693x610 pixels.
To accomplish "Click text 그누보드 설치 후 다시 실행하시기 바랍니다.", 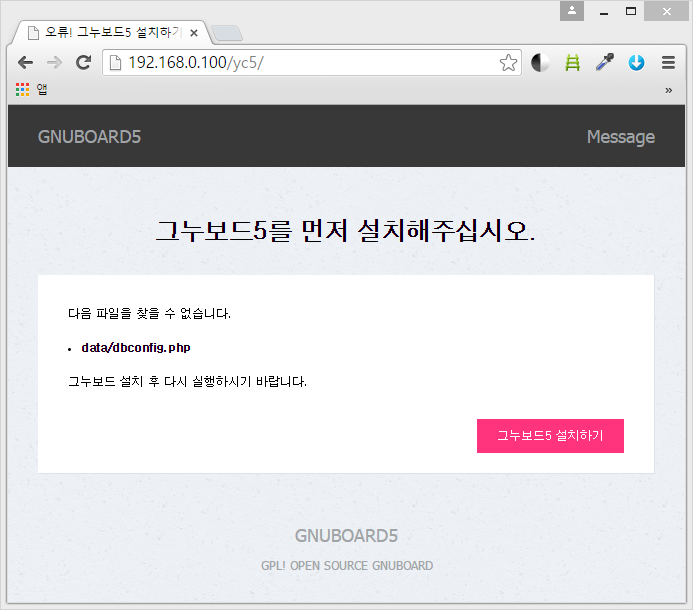I will pos(187,381).
